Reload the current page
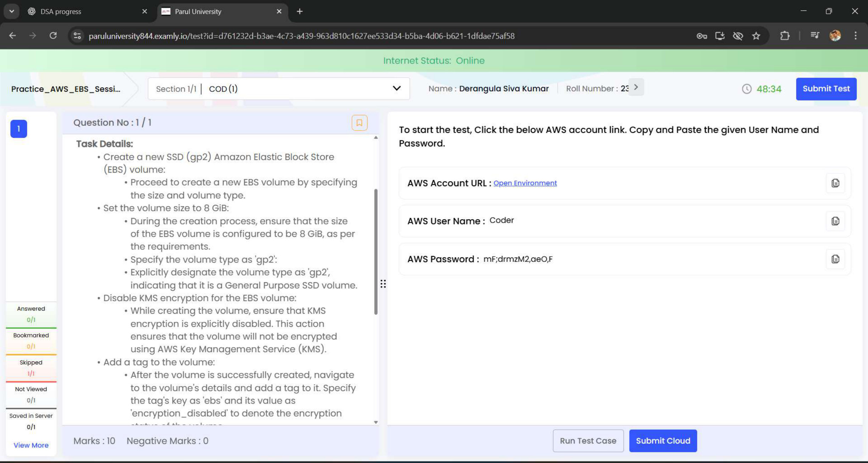Image resolution: width=868 pixels, height=463 pixels. tap(53, 35)
